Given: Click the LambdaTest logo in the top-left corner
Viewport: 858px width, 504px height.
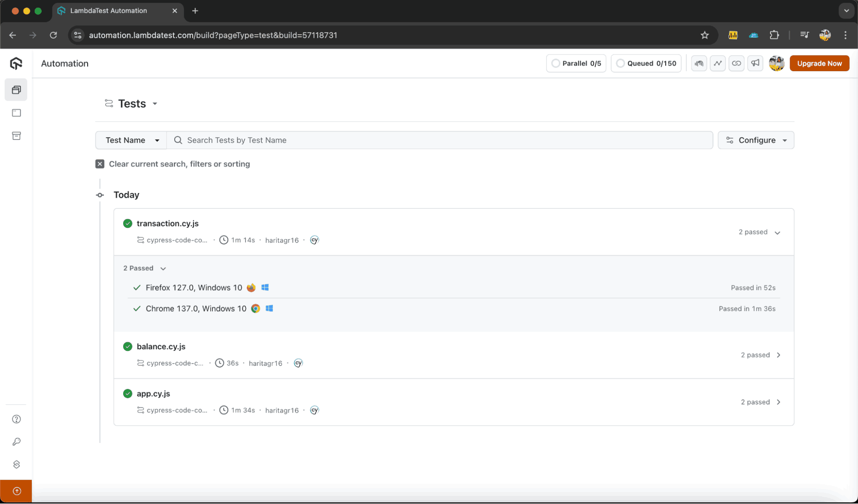Looking at the screenshot, I should pos(15,63).
